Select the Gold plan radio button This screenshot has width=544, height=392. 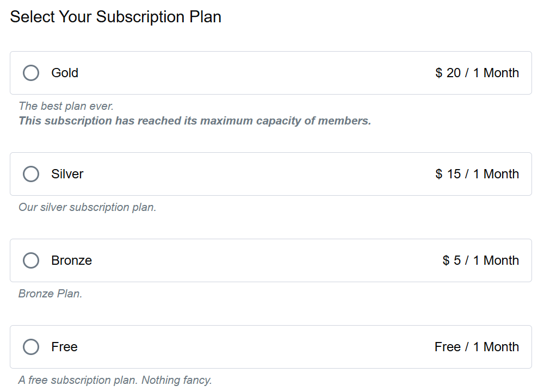point(31,72)
